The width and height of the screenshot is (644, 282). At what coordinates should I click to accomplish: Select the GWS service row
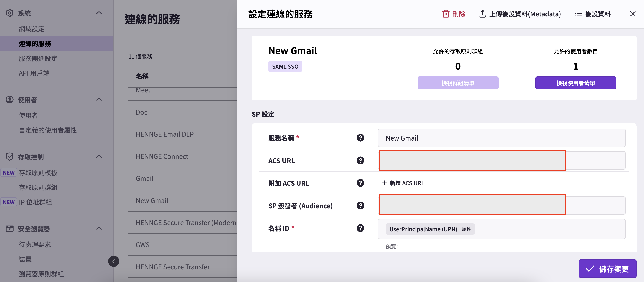pos(183,244)
